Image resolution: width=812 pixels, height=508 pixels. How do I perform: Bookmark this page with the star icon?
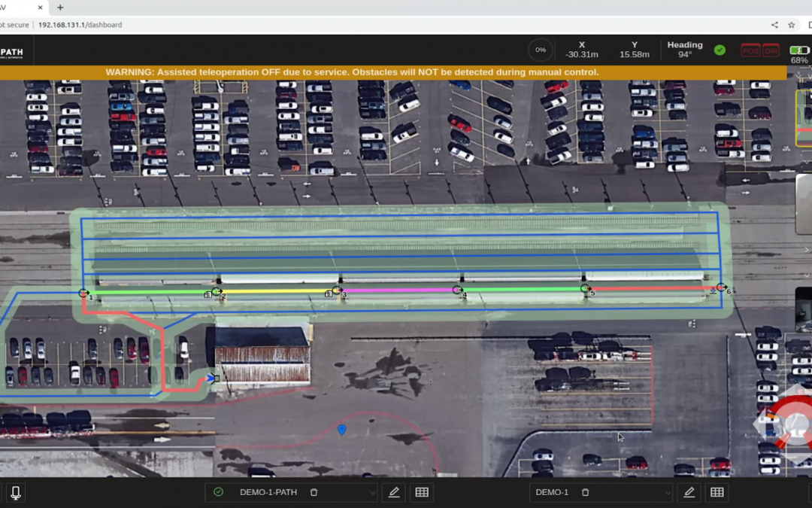(x=792, y=25)
